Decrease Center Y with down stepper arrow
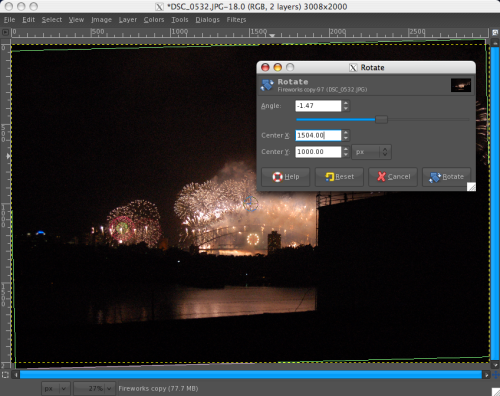This screenshot has height=396, width=500. (x=346, y=154)
